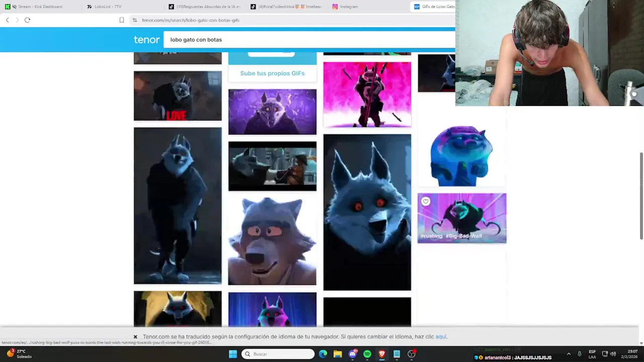Click the address bar URL tenor.com

191,20
